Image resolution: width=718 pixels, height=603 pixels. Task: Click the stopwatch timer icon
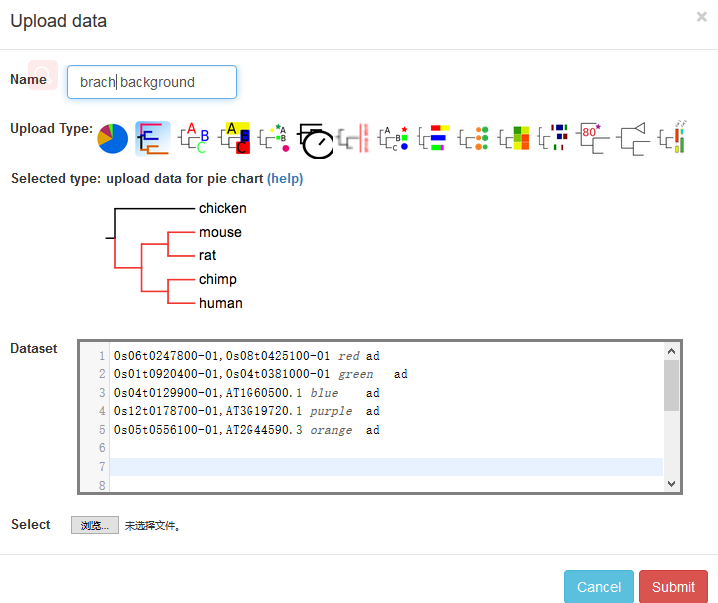[x=316, y=140]
